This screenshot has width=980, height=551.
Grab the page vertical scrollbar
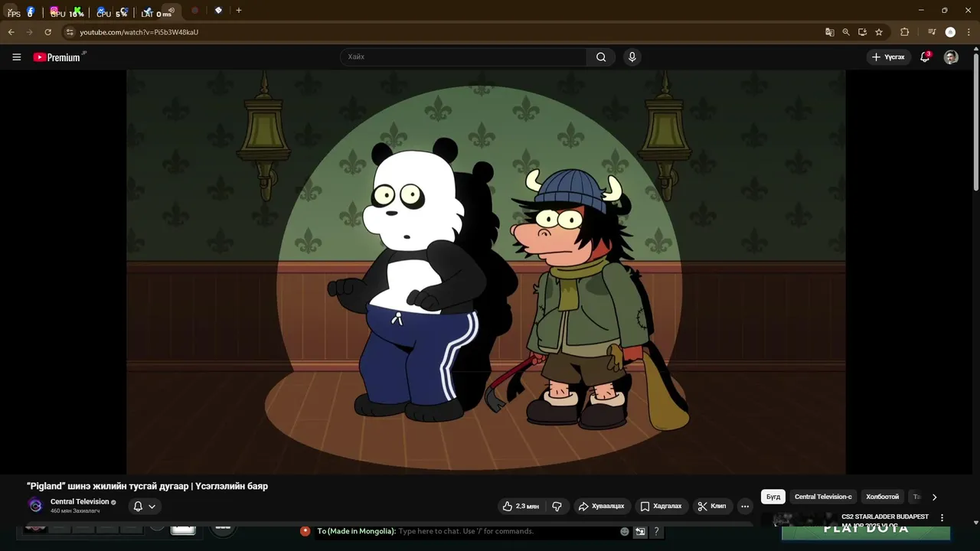click(975, 122)
